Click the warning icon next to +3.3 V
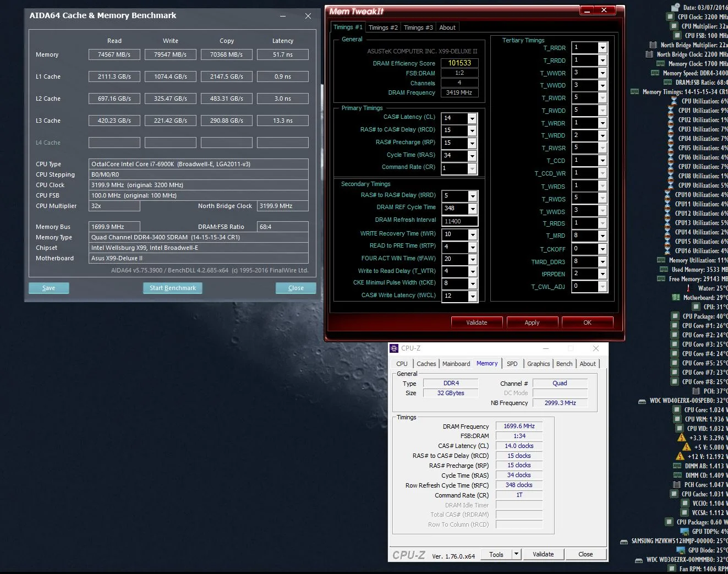Screen dimensions: 728x574 point(682,438)
